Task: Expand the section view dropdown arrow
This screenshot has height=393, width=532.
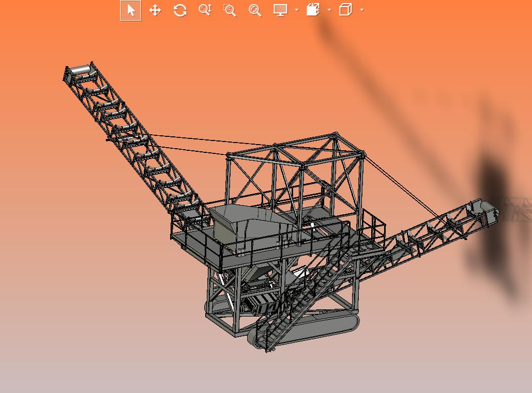Action: coord(329,10)
